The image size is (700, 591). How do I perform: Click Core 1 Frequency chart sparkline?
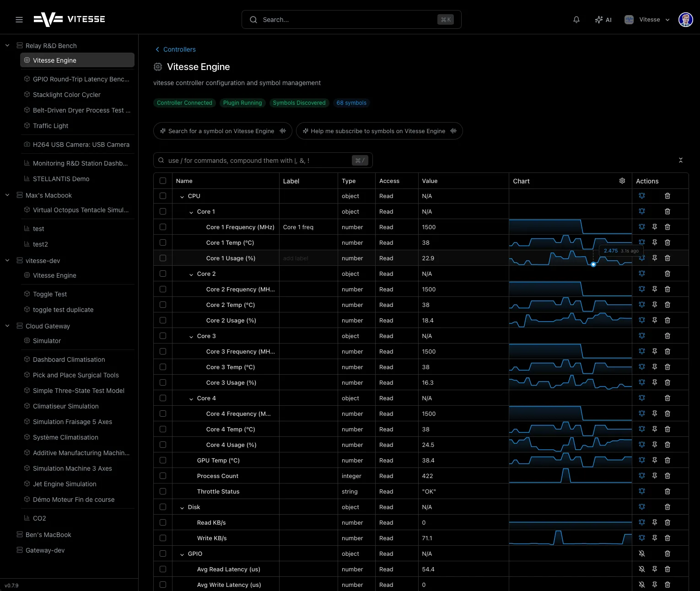point(570,227)
